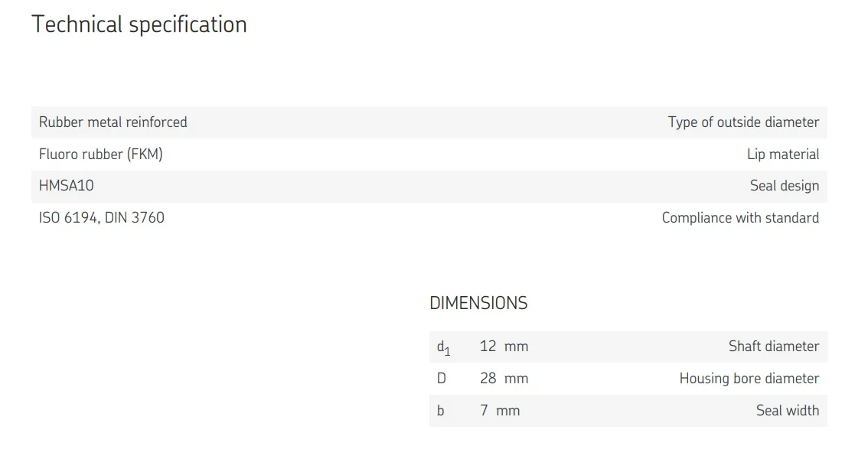Click the Shaft diameter label

click(773, 347)
